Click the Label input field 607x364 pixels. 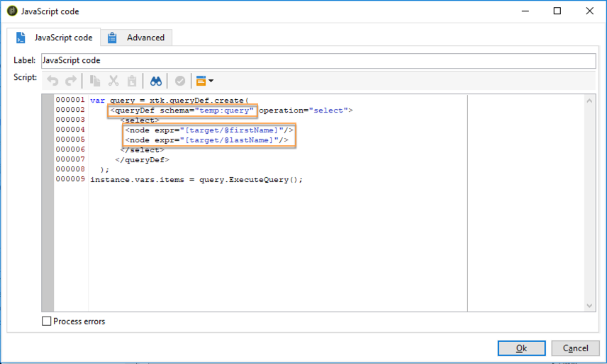(x=318, y=61)
